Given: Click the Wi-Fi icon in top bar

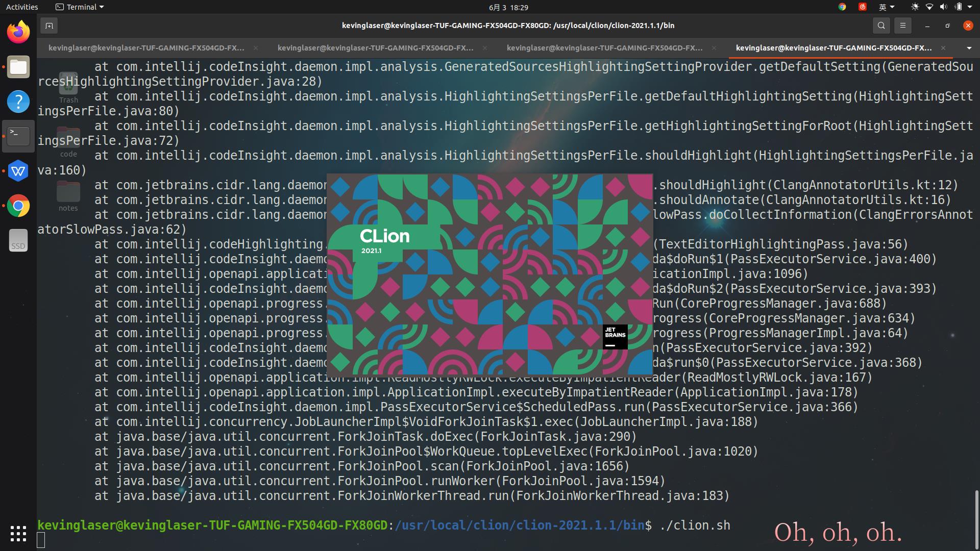Looking at the screenshot, I should [x=929, y=7].
